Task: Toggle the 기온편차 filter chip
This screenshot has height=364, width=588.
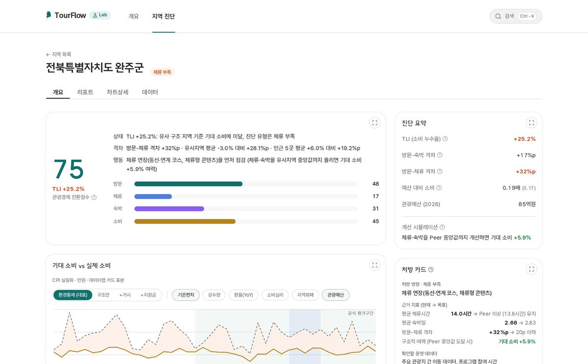Action: pos(186,295)
